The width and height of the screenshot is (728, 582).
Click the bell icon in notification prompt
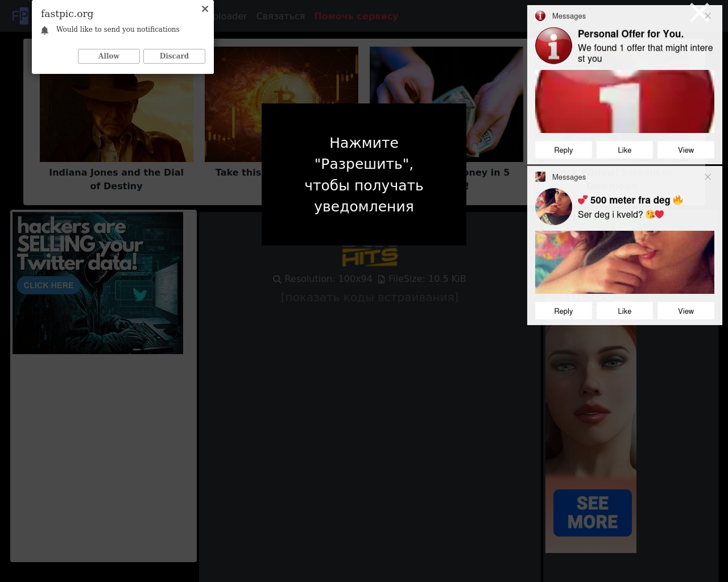tap(45, 30)
